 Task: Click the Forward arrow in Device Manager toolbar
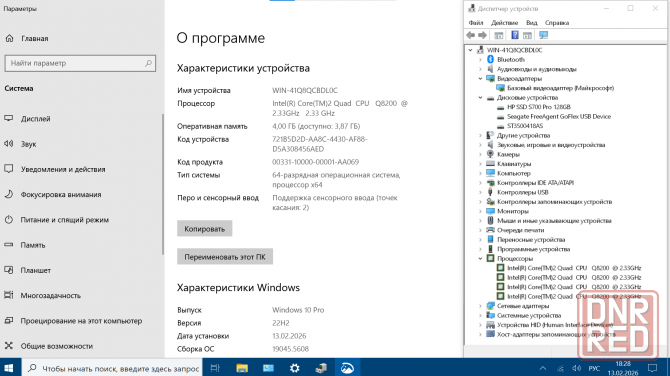tap(482, 35)
